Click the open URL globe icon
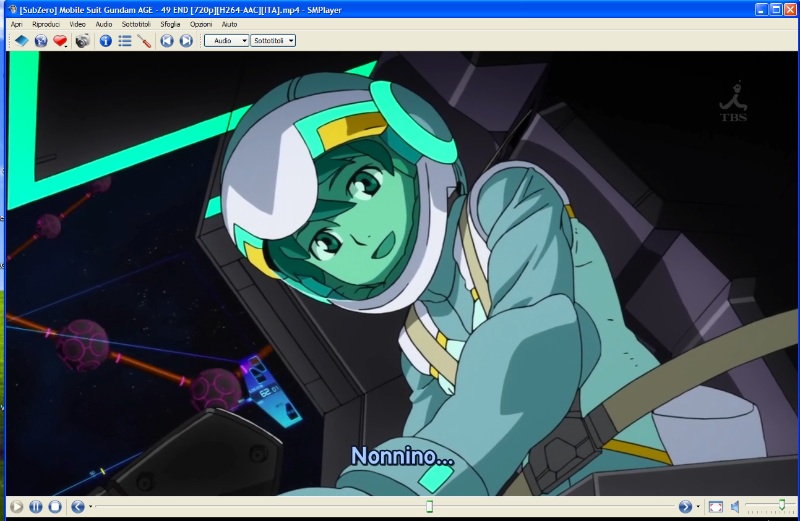The image size is (800, 521). pos(41,41)
